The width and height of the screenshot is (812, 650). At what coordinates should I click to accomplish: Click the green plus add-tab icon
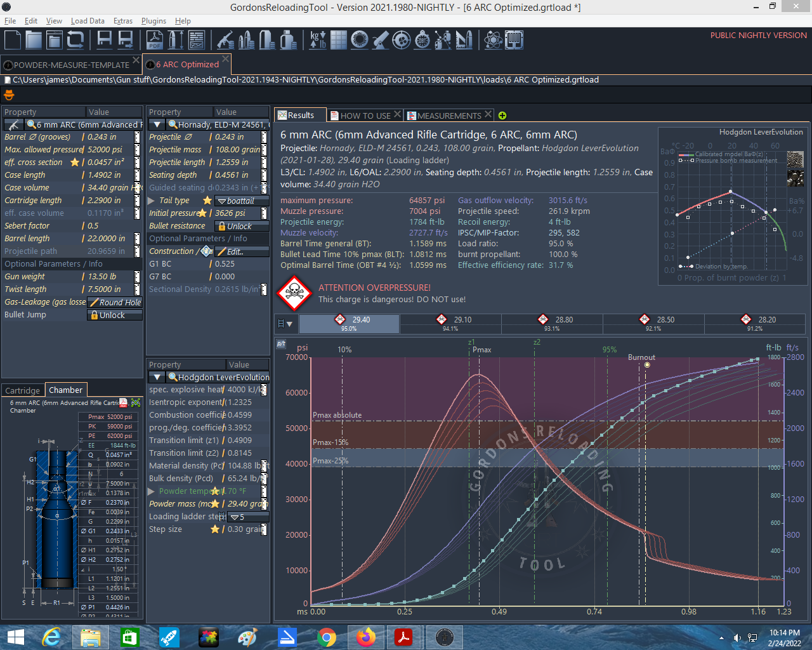pos(502,116)
